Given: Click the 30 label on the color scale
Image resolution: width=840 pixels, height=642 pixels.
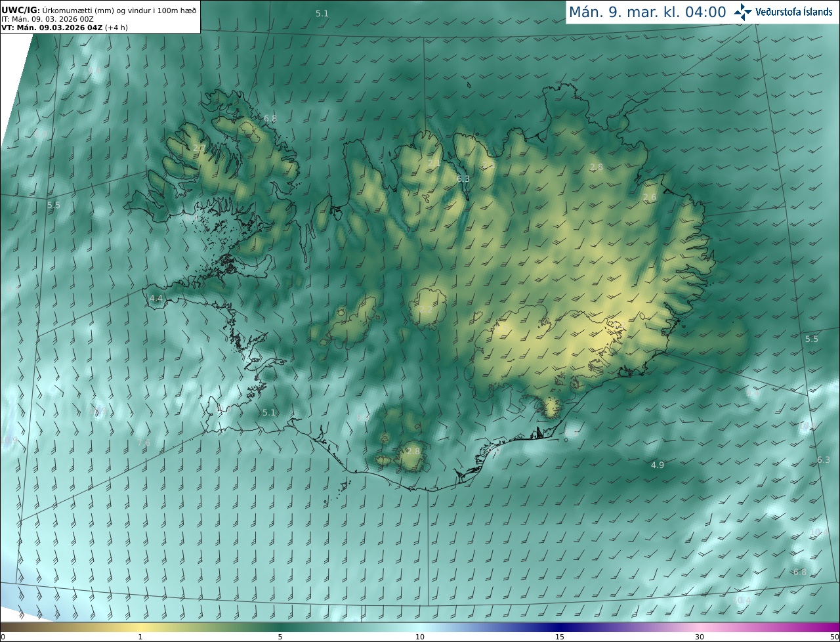Looking at the screenshot, I should click(700, 637).
